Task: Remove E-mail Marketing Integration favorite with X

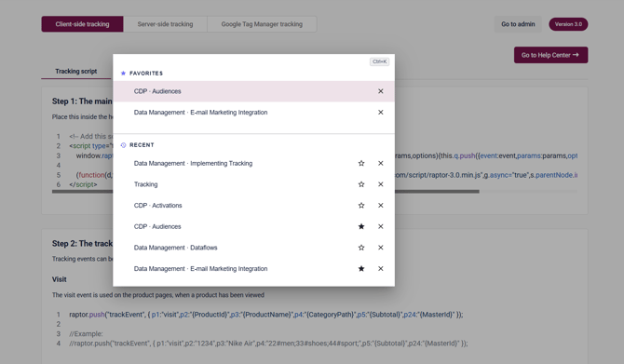Action: point(380,113)
